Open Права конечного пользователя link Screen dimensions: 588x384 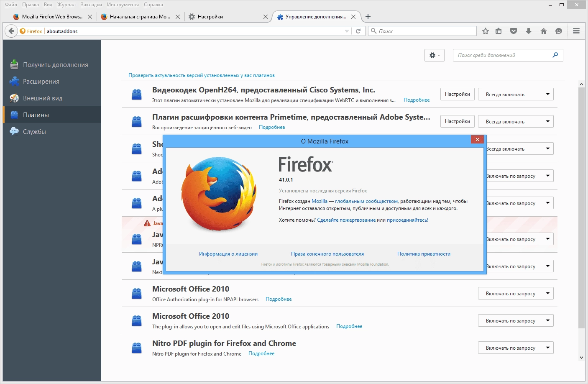click(327, 254)
